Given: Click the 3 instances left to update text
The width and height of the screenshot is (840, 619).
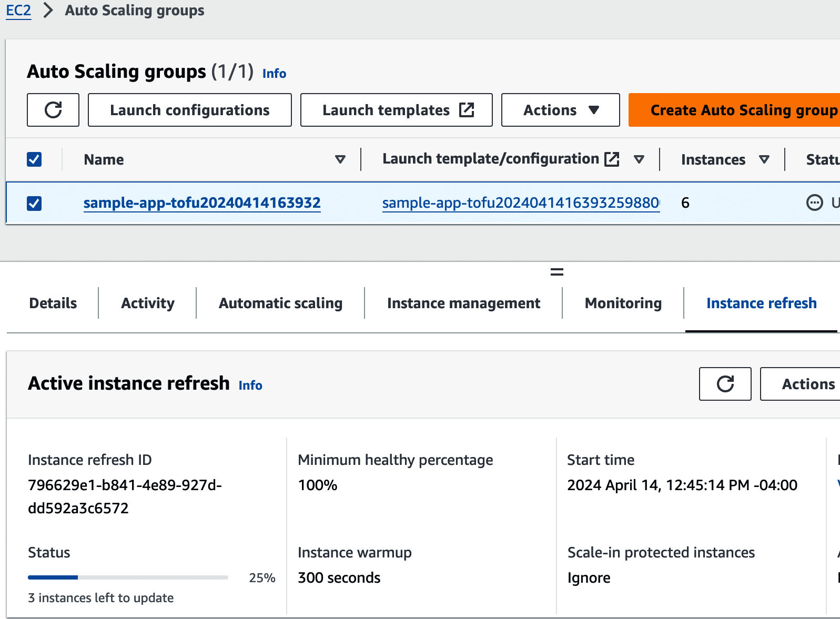Looking at the screenshot, I should tap(100, 598).
